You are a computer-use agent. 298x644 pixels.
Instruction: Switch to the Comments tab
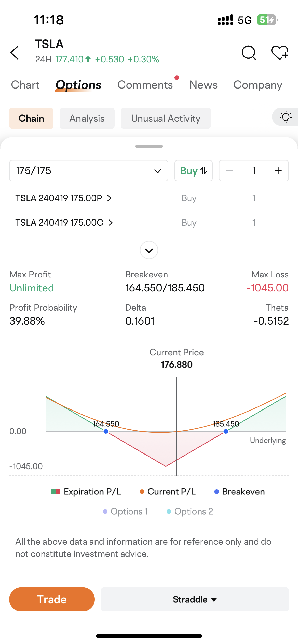tap(145, 85)
